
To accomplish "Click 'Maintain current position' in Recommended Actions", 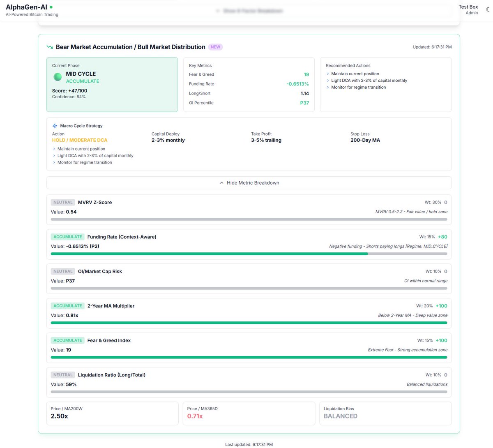I will [355, 74].
